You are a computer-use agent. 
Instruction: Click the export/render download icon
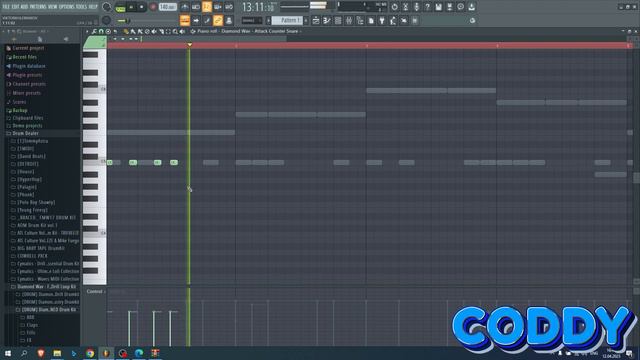(471, 7)
